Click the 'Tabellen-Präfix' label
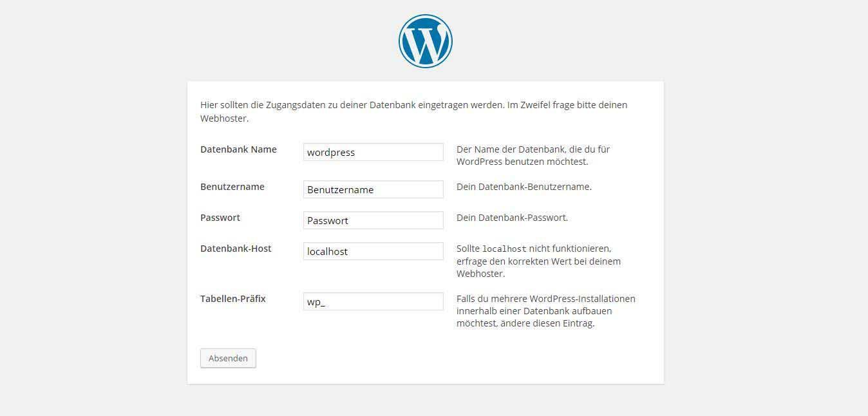This screenshot has width=868, height=416. pyautogui.click(x=233, y=299)
